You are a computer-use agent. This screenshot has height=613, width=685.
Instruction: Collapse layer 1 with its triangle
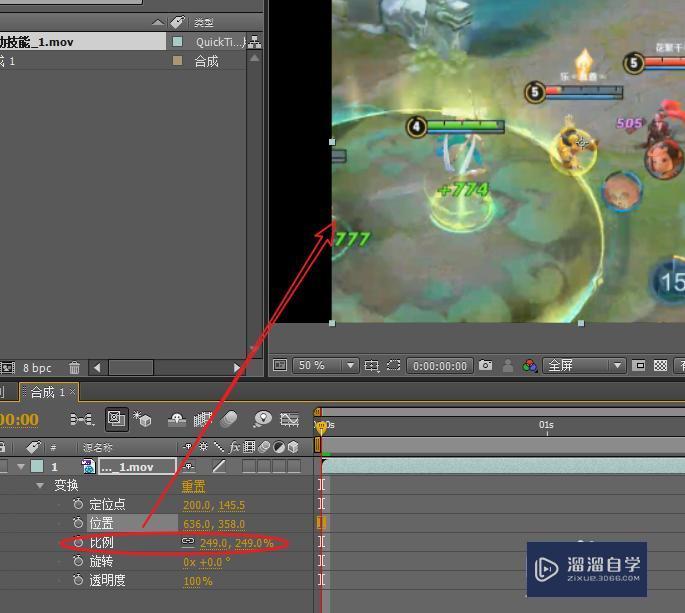[x=21, y=467]
